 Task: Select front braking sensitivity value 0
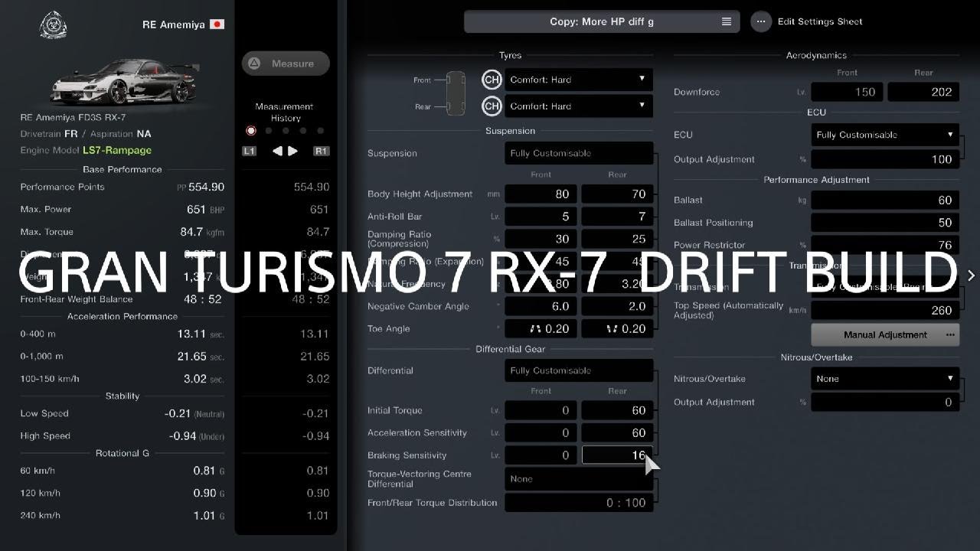coord(541,455)
